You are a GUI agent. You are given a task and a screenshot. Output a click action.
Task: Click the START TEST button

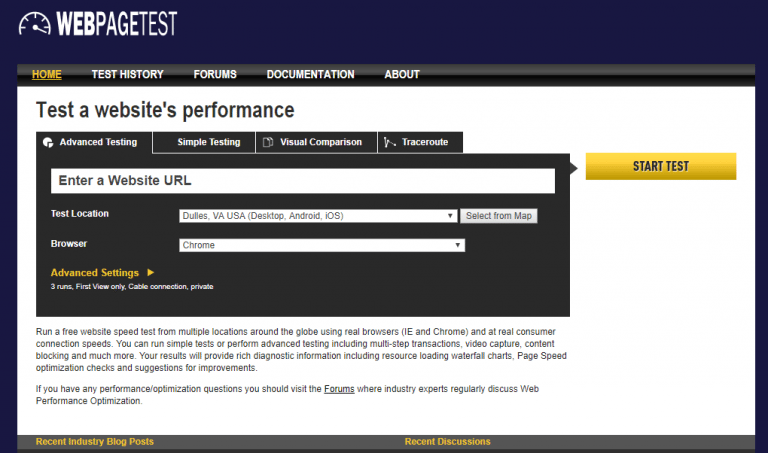(x=661, y=167)
